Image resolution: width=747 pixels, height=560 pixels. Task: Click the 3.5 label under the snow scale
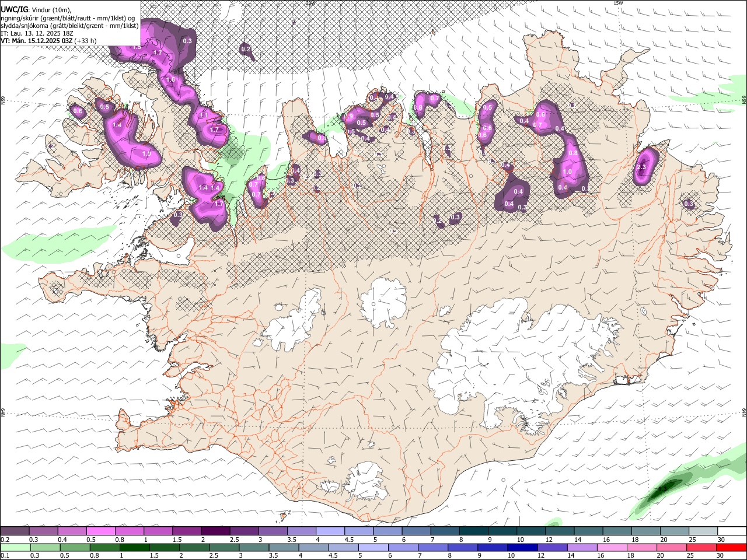[x=292, y=540]
